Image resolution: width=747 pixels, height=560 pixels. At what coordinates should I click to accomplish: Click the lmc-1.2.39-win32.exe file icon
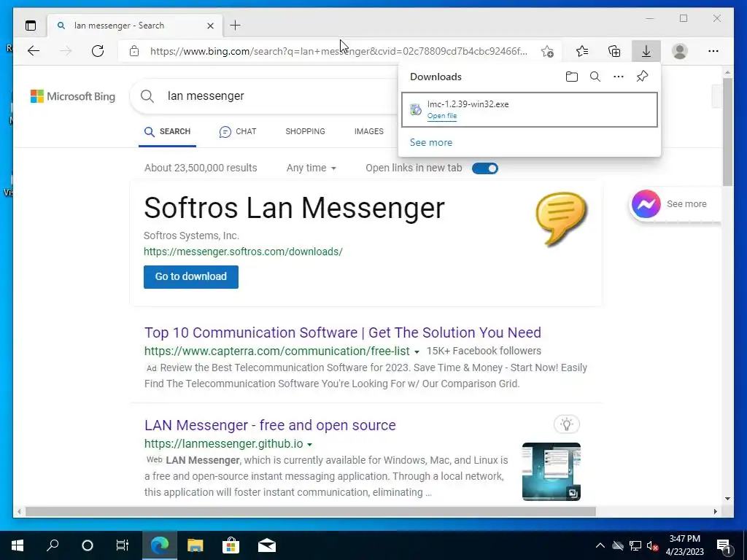[415, 109]
